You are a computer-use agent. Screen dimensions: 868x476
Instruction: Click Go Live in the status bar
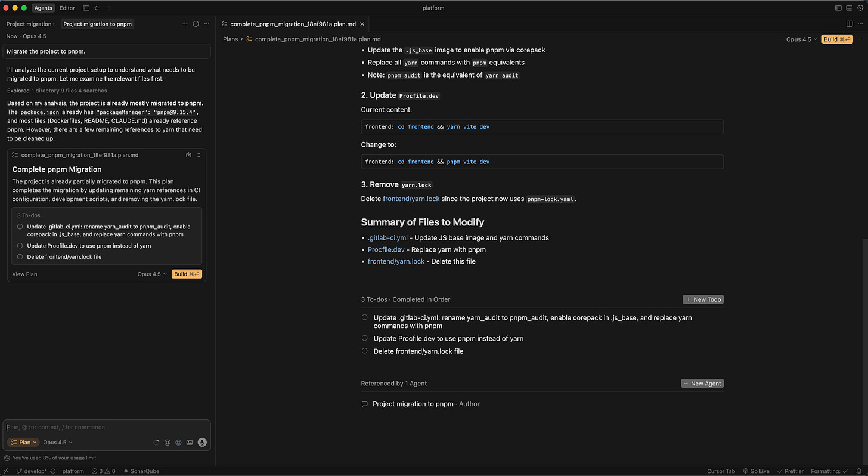pos(756,471)
